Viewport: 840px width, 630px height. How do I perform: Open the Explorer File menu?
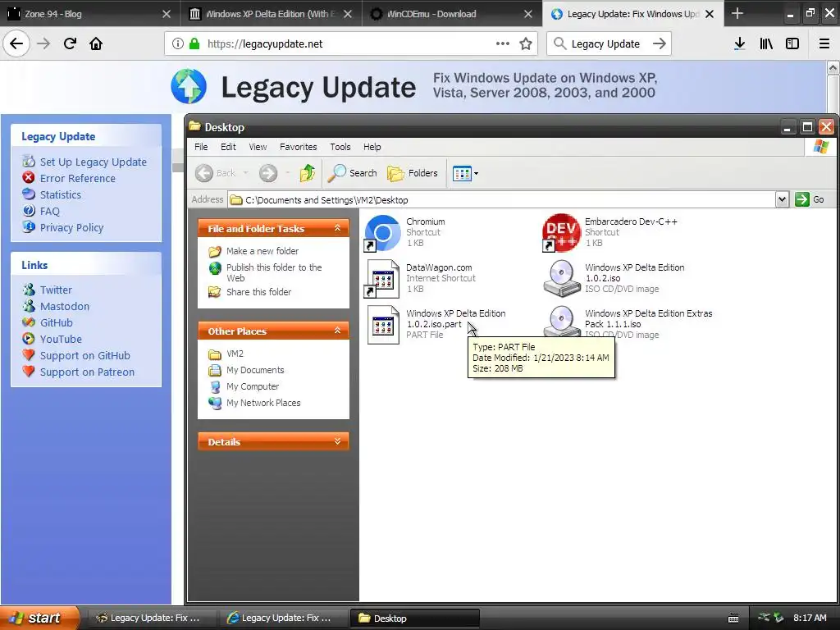tap(201, 147)
